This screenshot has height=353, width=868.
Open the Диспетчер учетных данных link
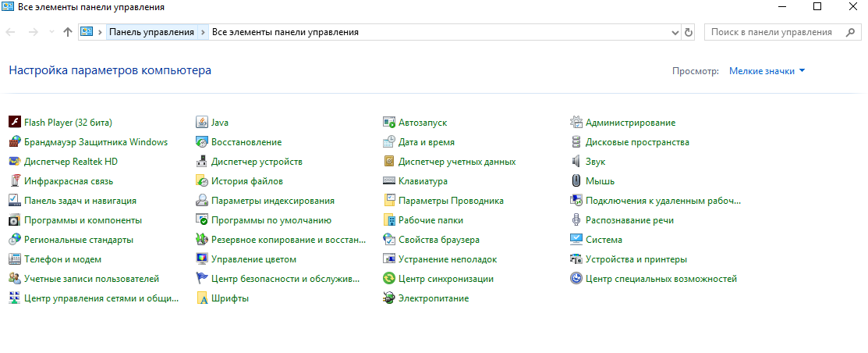[x=457, y=162]
